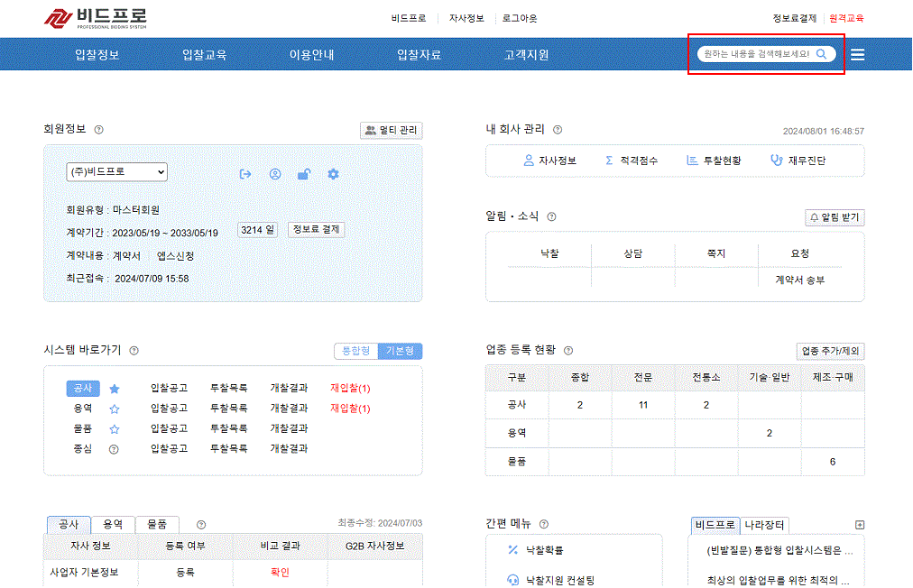The height and width of the screenshot is (588, 913).
Task: Click the logout arrow icon in 회원정보
Action: pos(245,174)
